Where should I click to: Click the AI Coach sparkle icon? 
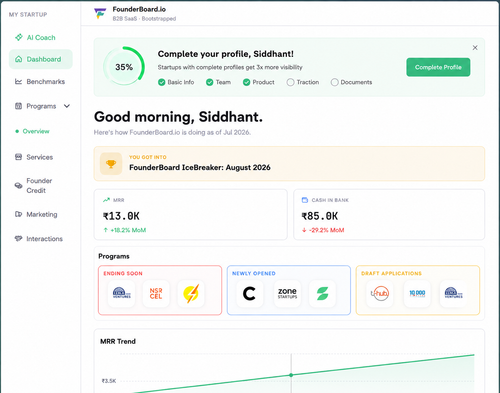[x=19, y=37]
